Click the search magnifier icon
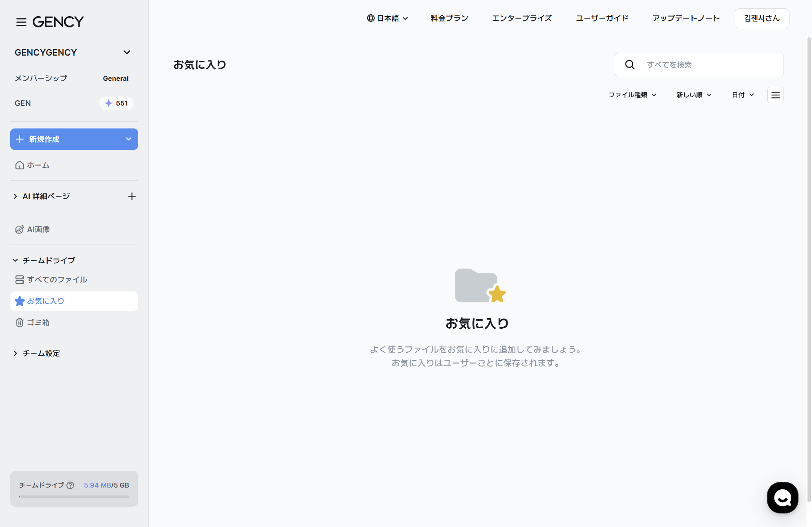Viewport: 812px width, 527px height. tap(630, 65)
